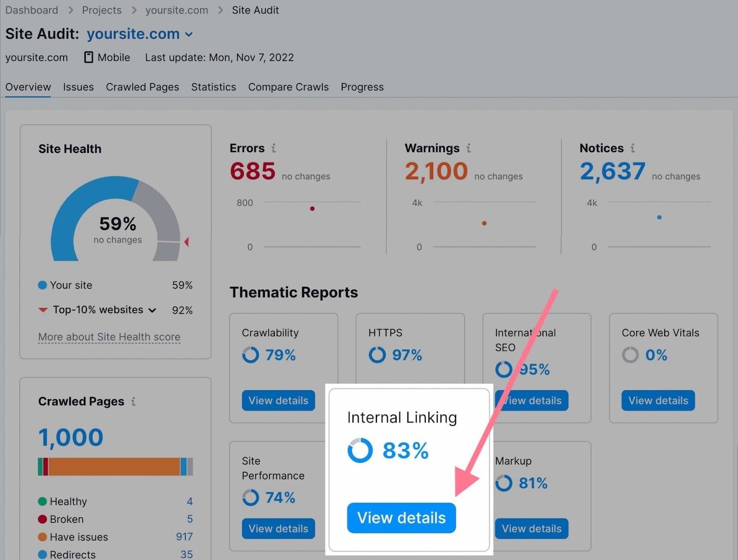Viewport: 738px width, 560px height.
Task: Open the yoursite.com project dropdown
Action: tap(189, 34)
